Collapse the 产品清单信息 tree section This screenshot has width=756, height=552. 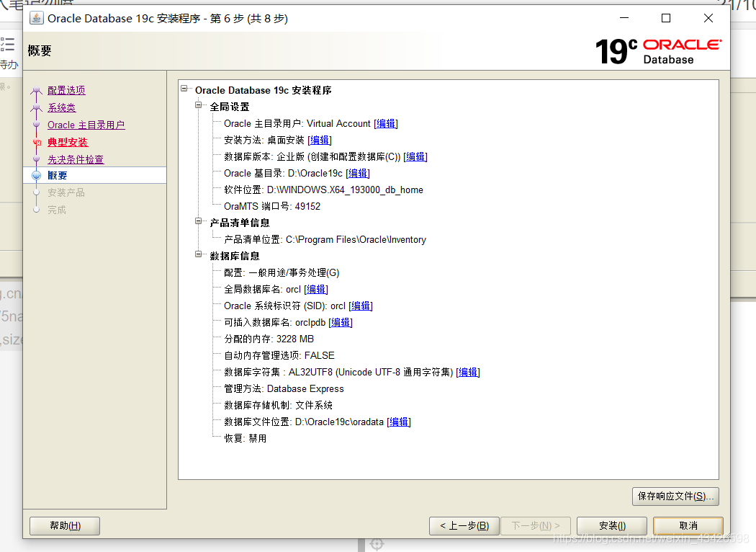(x=198, y=221)
